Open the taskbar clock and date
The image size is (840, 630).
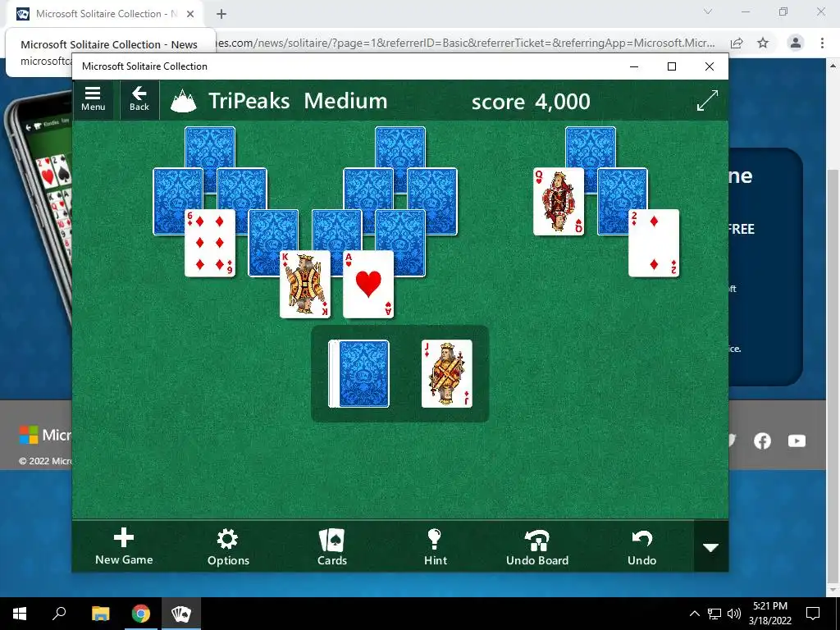(769, 614)
